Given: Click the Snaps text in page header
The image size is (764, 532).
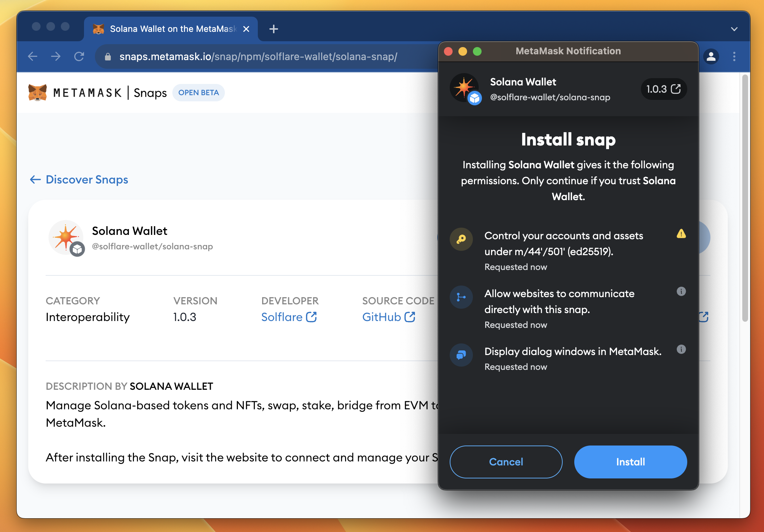Looking at the screenshot, I should pos(150,93).
